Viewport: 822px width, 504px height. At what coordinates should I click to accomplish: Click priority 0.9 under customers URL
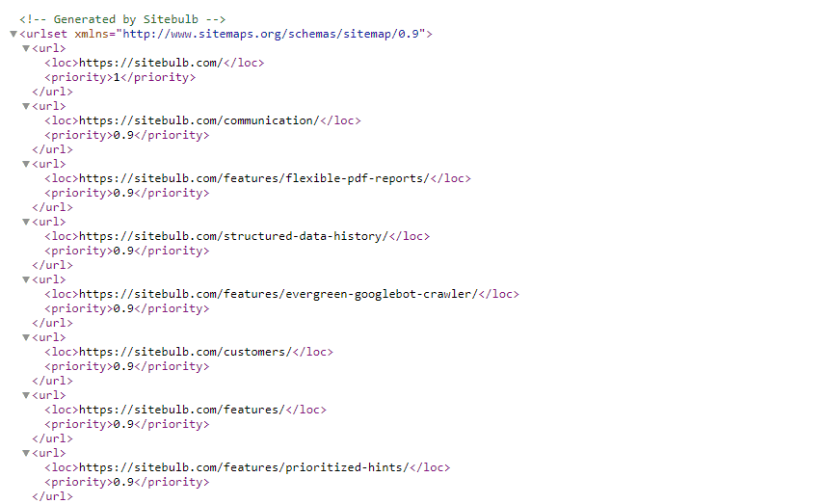(123, 366)
